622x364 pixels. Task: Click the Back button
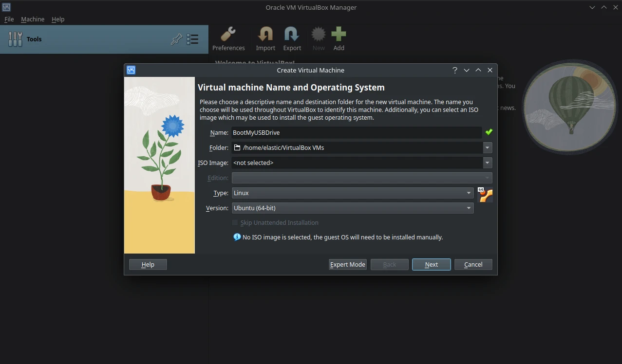(x=390, y=264)
